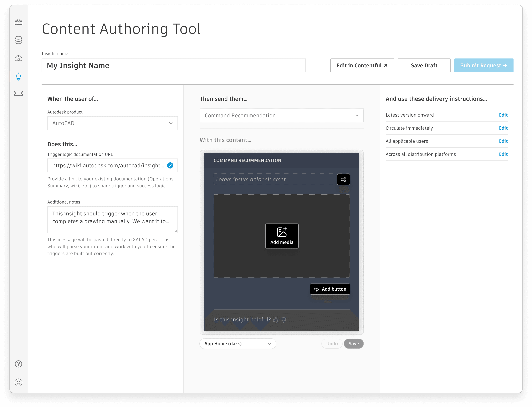Screen dimensions: 532x407
Task: Click the URL validation checkmark
Action: point(170,165)
